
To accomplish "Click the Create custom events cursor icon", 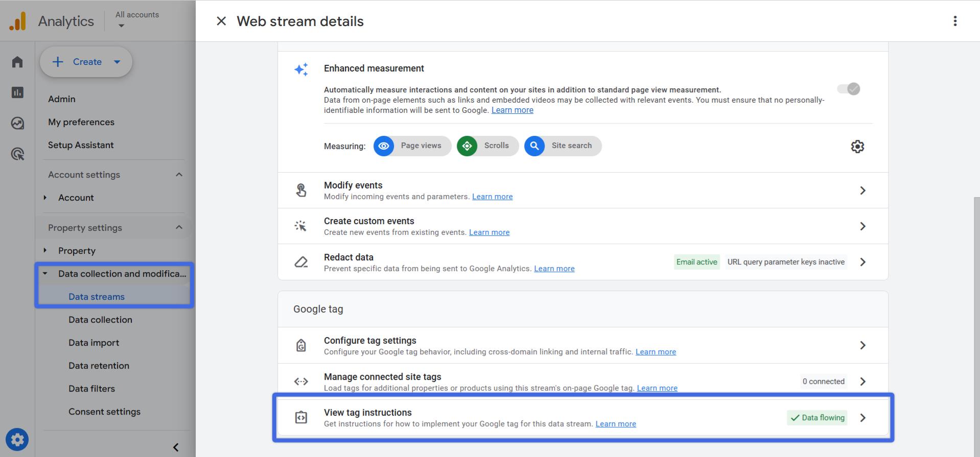I will (301, 226).
